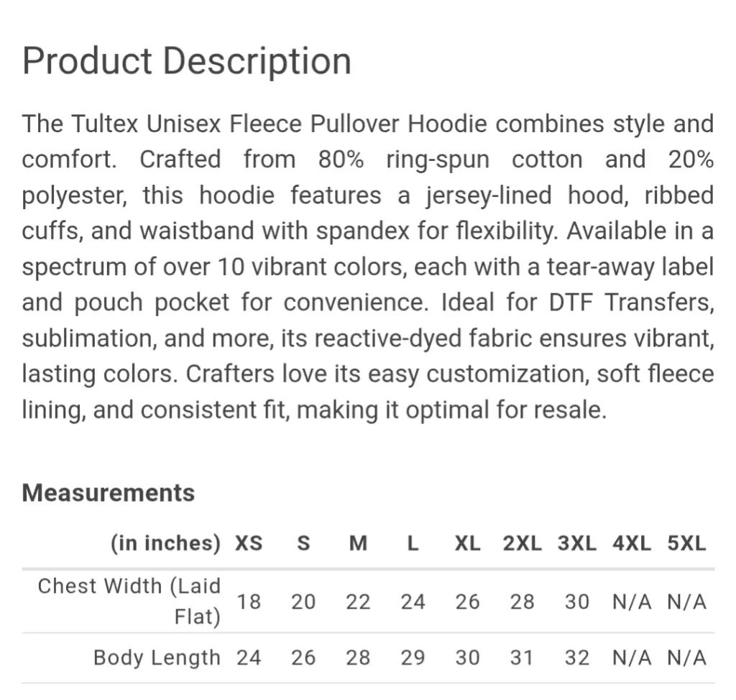Click the Tultex hoodie description paragraph
The width and height of the screenshot is (736, 700).
[x=368, y=267]
